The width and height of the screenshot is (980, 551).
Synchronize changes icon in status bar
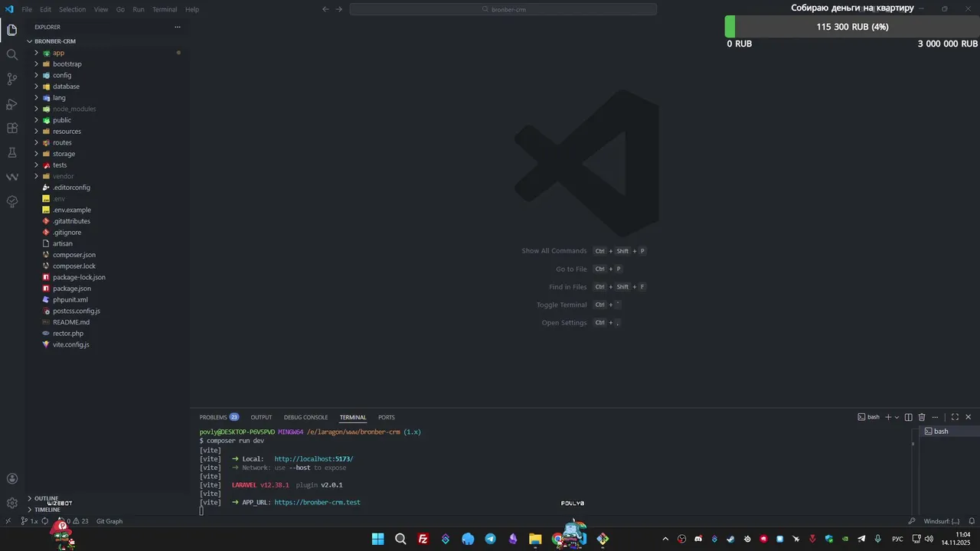pyautogui.click(x=45, y=521)
